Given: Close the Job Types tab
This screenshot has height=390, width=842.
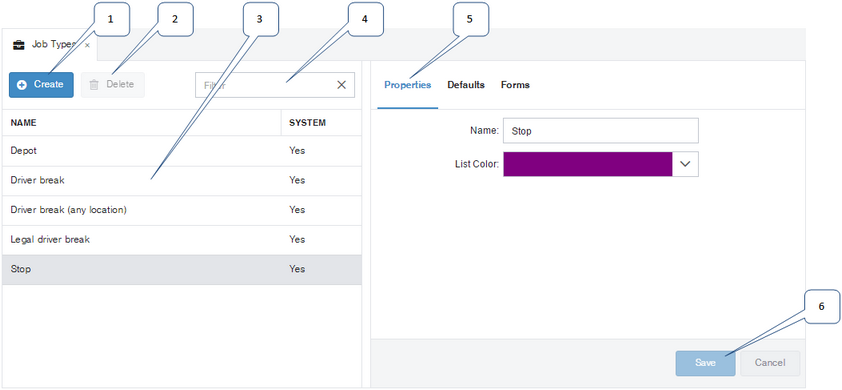Looking at the screenshot, I should [x=87, y=45].
